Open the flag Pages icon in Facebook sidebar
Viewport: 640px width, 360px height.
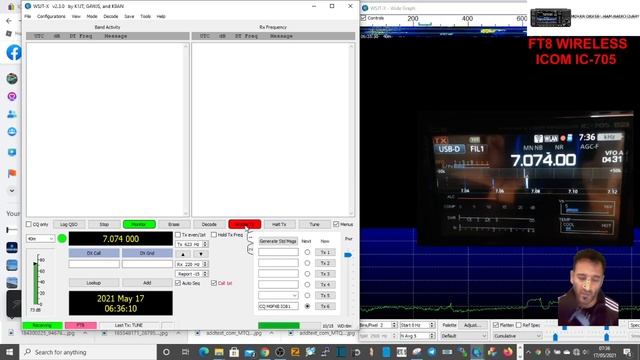[12, 173]
